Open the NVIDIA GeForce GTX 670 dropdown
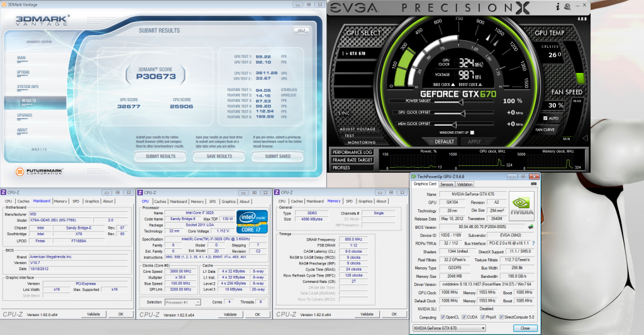 pos(449,328)
